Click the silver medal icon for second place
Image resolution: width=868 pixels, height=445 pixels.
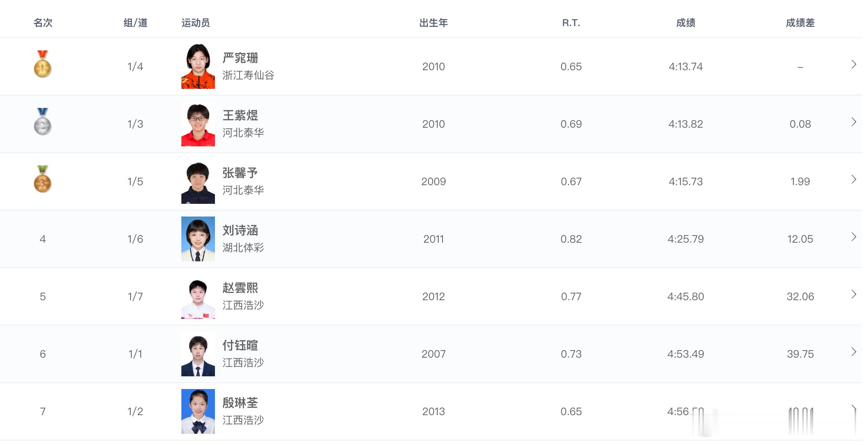click(x=43, y=121)
